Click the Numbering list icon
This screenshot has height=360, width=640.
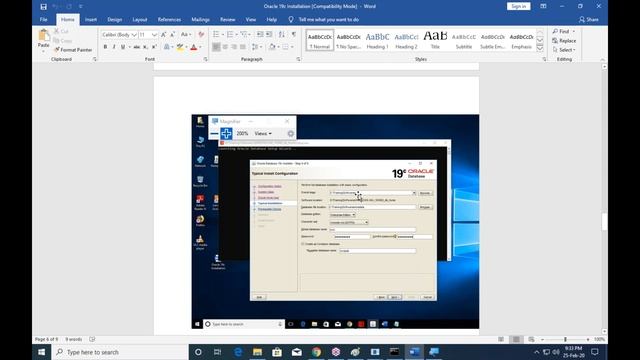(x=230, y=35)
